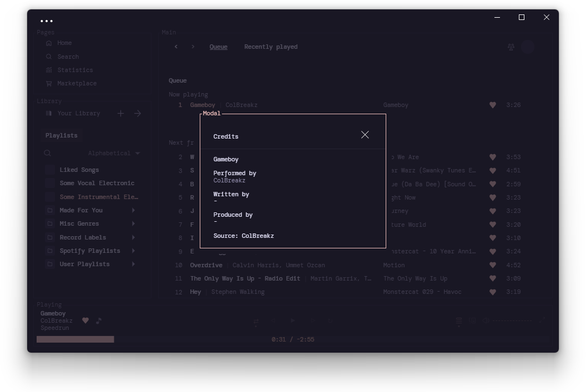The image size is (586, 392).
Task: Collapse Your Library with its icon
Action: 49,113
